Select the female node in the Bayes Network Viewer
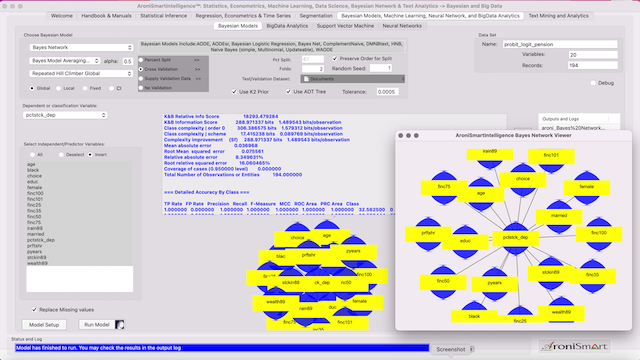The width and height of the screenshot is (640, 360). [587, 187]
